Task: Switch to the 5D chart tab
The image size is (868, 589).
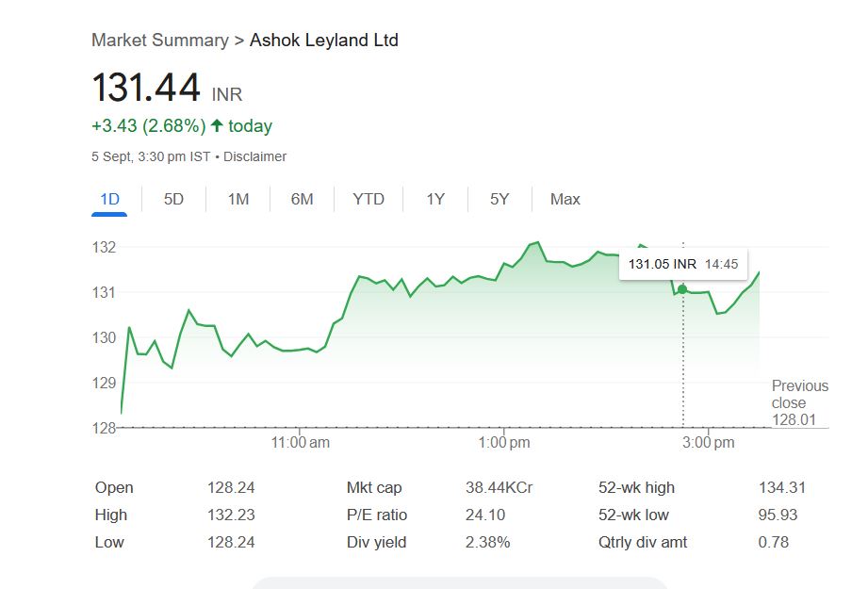Action: pos(173,199)
